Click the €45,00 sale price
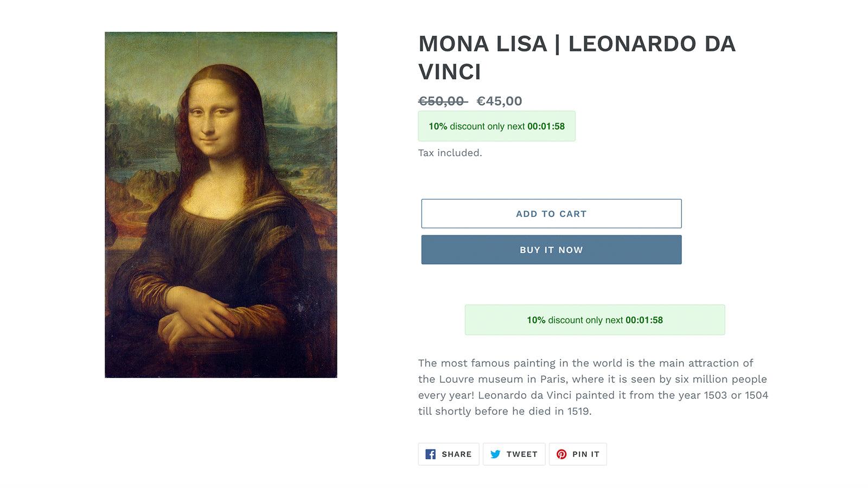This screenshot has width=868, height=488. point(499,101)
